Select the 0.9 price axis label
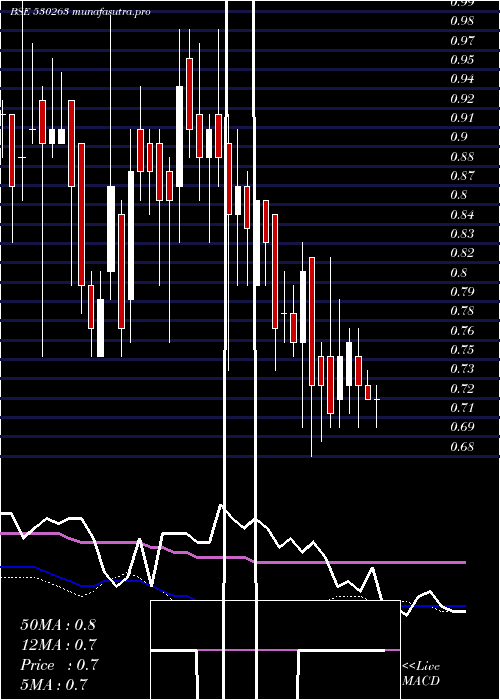 (x=459, y=137)
